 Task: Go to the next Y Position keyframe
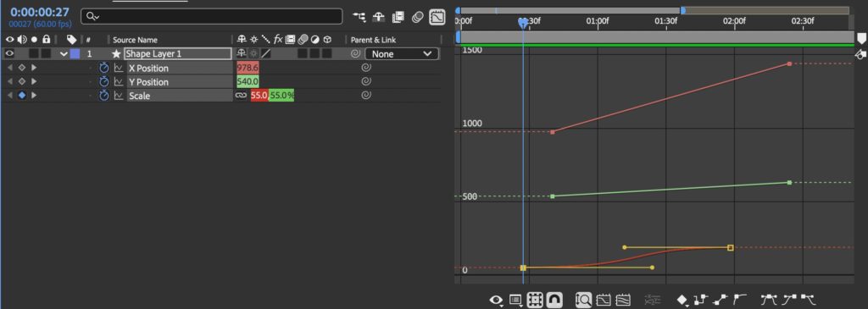[x=34, y=81]
